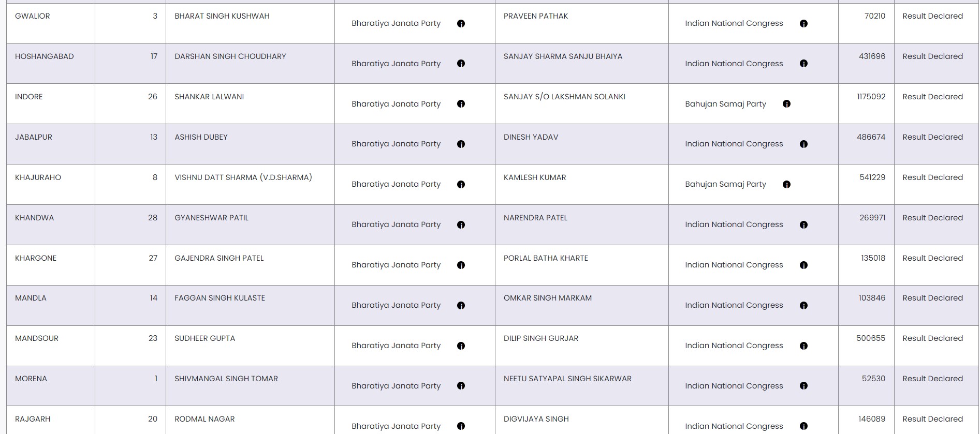980x434 pixels.
Task: Show info for Digvijaya Singh's Indian National Congress
Action: 803,426
